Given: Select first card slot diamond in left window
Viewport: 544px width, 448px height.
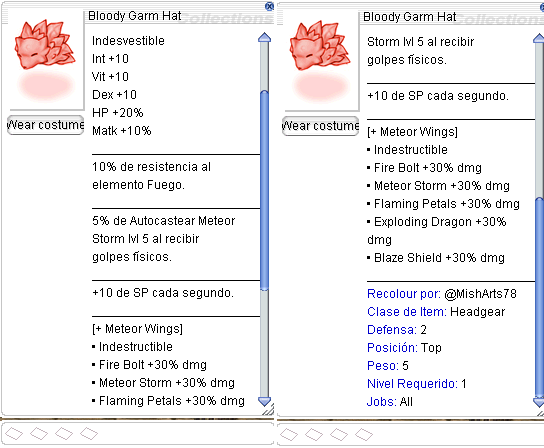Looking at the screenshot, I should [14, 433].
